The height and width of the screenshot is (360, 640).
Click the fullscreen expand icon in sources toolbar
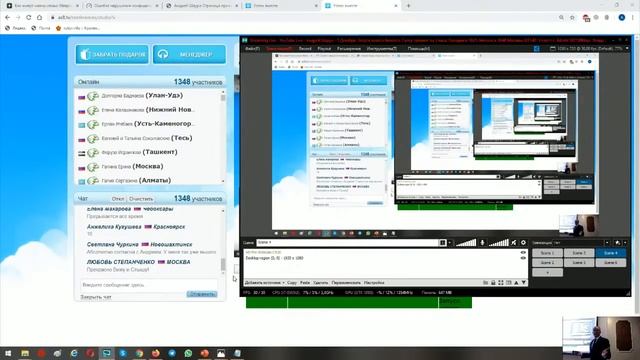tap(501, 282)
